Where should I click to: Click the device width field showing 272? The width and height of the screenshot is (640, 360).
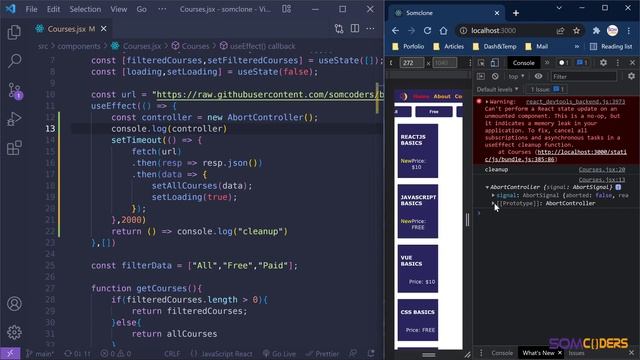[x=412, y=63]
